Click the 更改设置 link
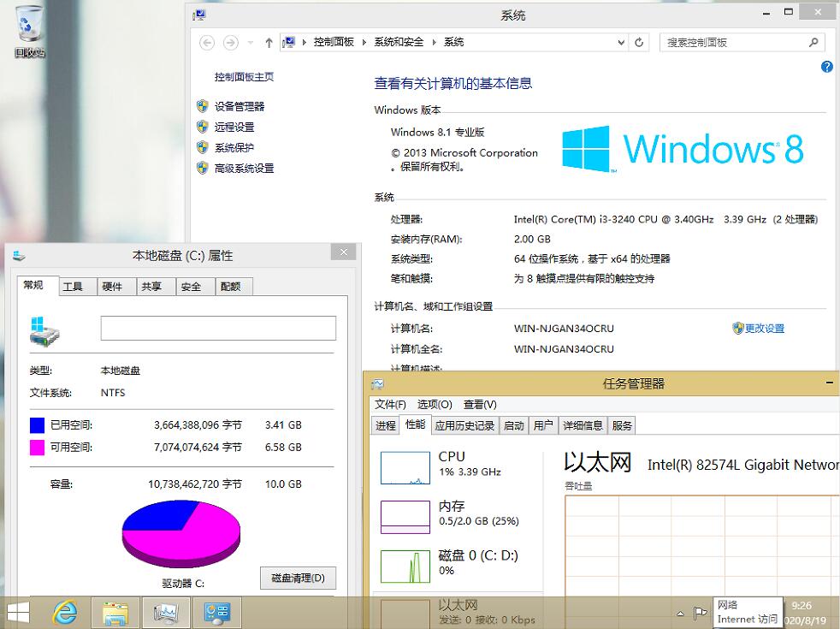This screenshot has width=840, height=629. tap(765, 329)
